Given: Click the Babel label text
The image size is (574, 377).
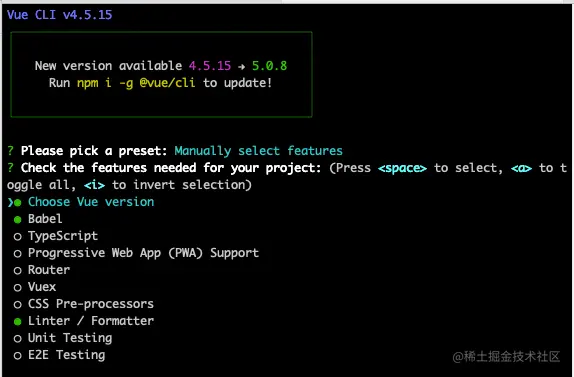Looking at the screenshot, I should [x=45, y=219].
